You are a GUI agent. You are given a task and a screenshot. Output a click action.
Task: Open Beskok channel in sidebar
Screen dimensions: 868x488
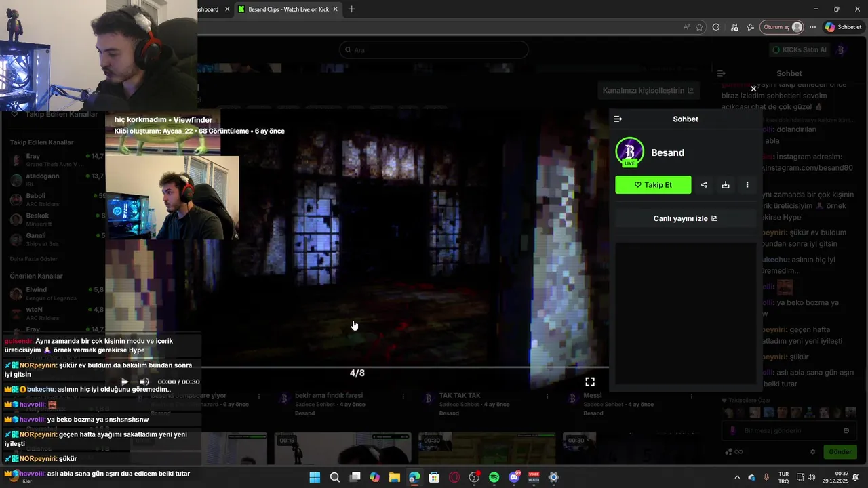(x=57, y=219)
